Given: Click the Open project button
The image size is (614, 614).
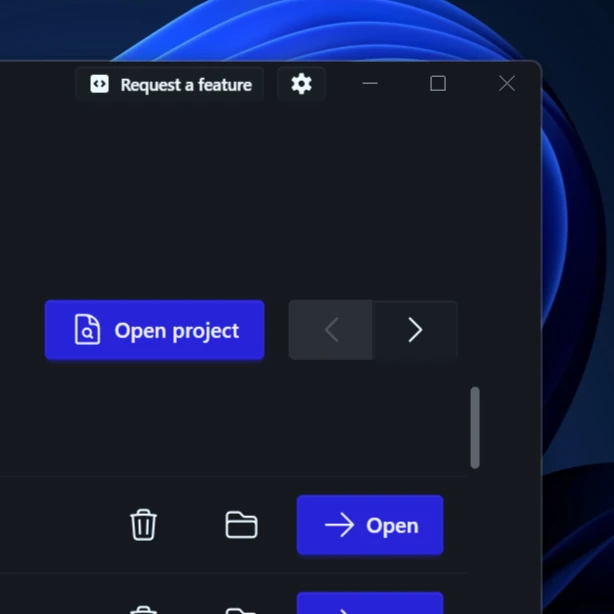Looking at the screenshot, I should point(155,330).
